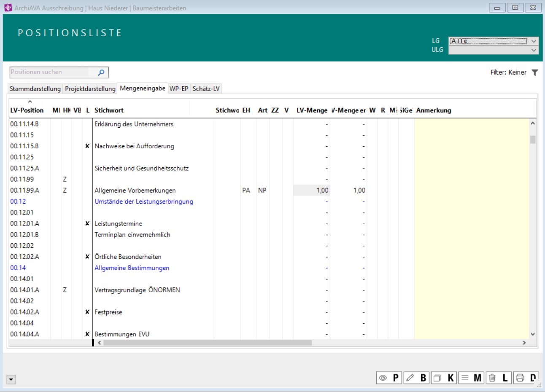Screen dimensions: 545x392
Task: Toggle the L mark for Festpreise row
Action: (87, 312)
